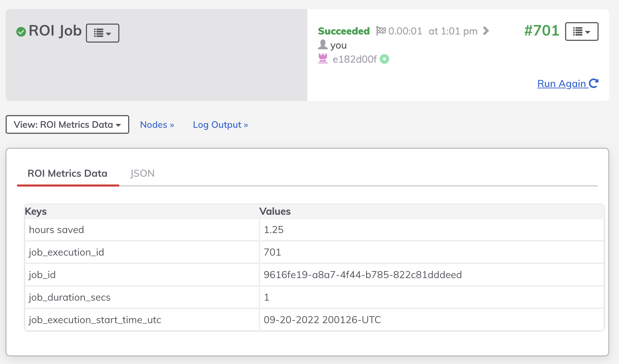Click the green circle node status indicator

tap(384, 59)
